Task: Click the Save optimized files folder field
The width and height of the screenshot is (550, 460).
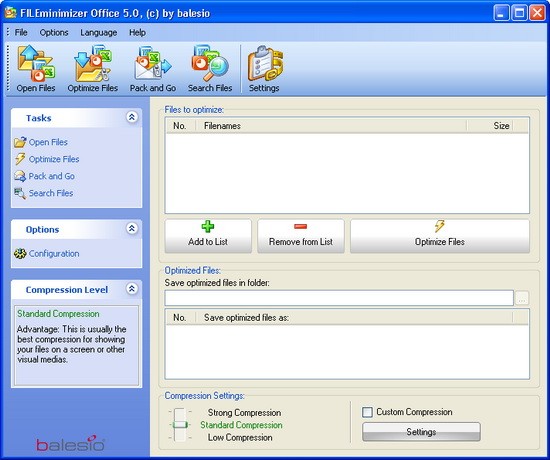Action: (x=339, y=298)
